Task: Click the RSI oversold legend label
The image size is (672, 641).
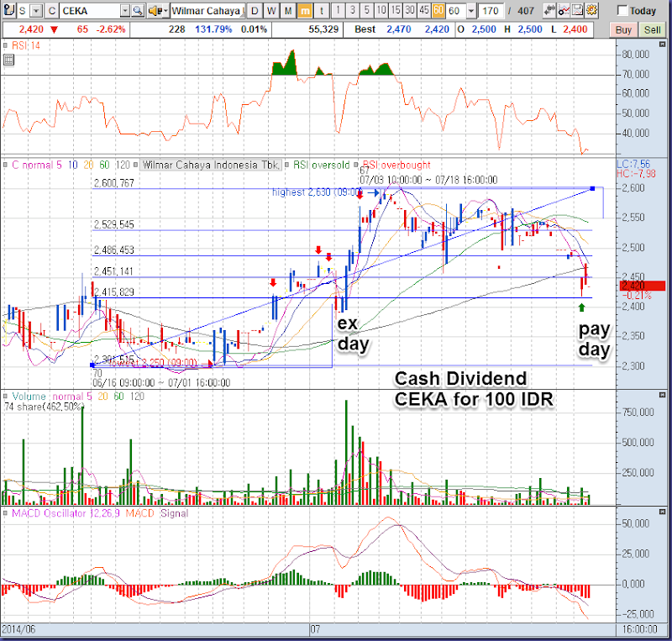Action: pyautogui.click(x=321, y=165)
